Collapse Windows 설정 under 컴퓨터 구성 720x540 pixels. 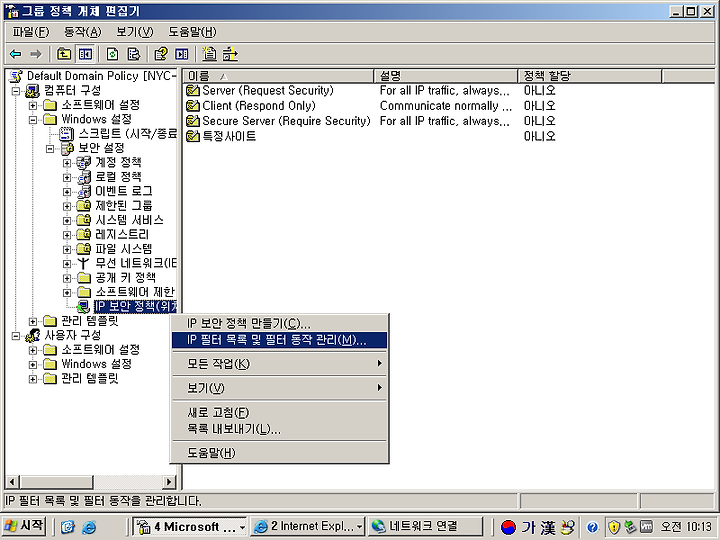[33, 120]
